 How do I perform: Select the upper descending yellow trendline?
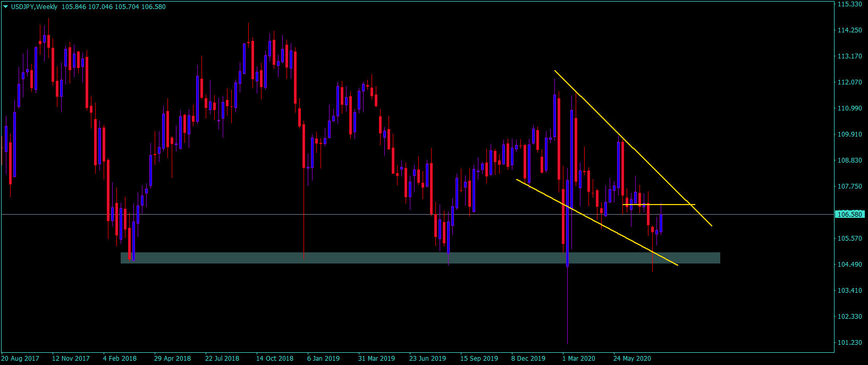(x=633, y=148)
